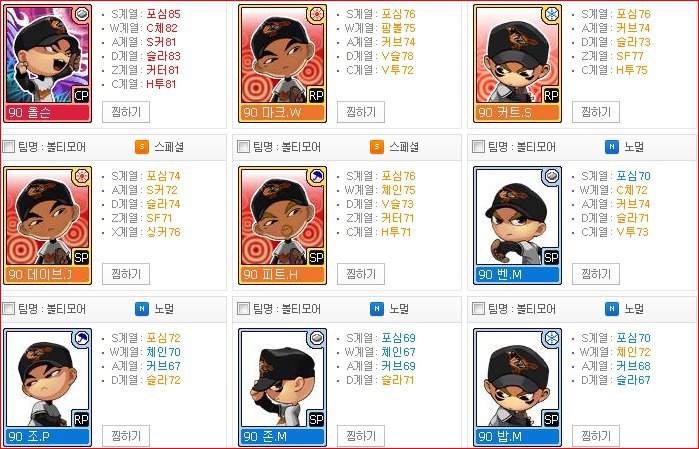699x449 pixels.
Task: Click 찜하기 for the 벤.M card
Action: [596, 274]
